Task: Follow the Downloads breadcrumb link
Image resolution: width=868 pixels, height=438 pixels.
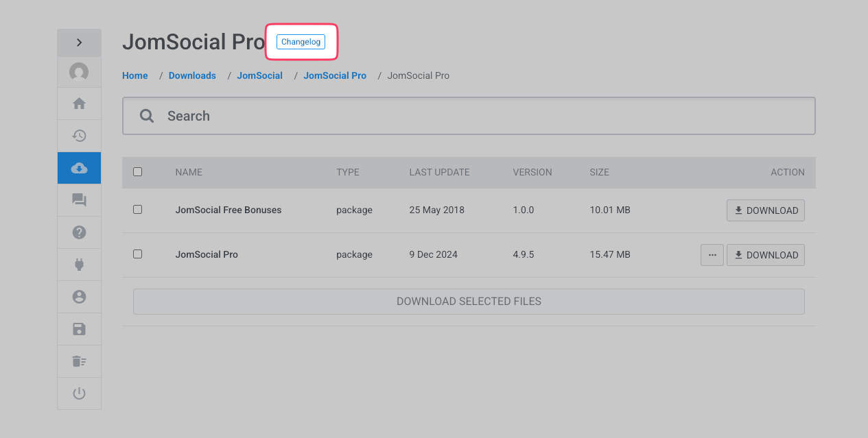Action: pyautogui.click(x=192, y=75)
